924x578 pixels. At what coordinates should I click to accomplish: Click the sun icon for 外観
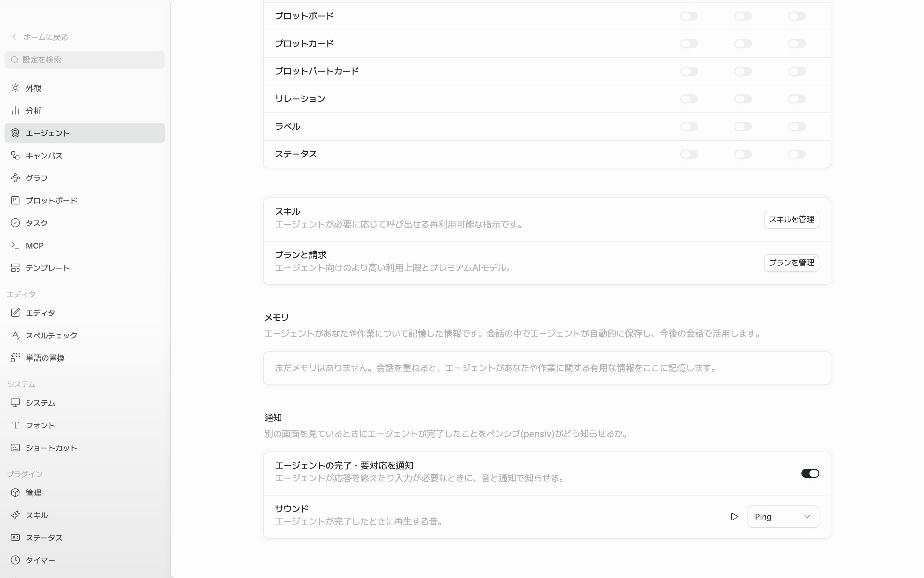click(15, 88)
